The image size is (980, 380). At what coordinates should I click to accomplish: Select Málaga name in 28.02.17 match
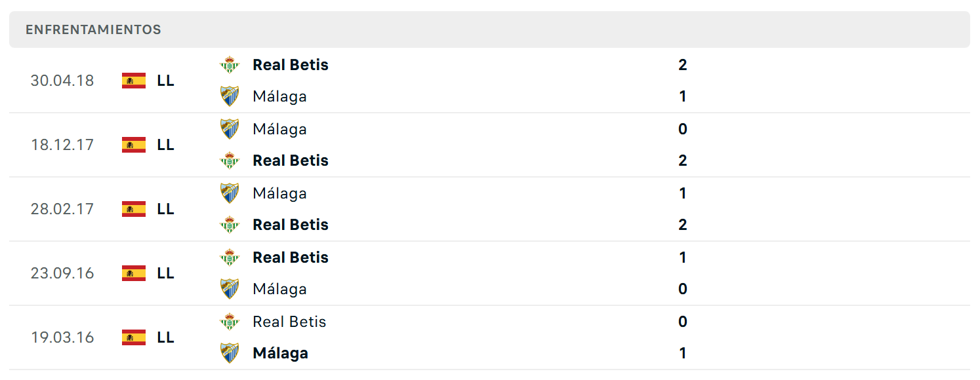click(279, 193)
